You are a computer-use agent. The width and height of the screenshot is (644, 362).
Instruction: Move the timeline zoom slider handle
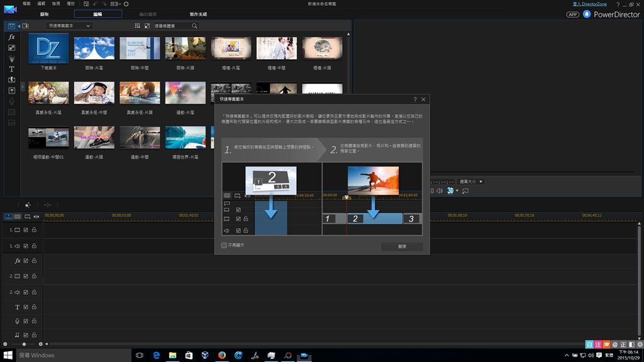(x=24, y=344)
